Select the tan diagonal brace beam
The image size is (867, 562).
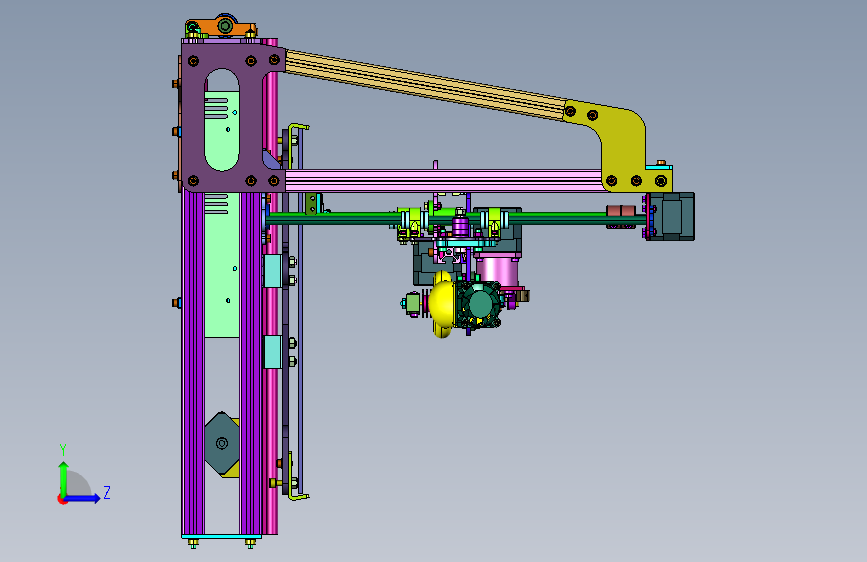pyautogui.click(x=426, y=84)
